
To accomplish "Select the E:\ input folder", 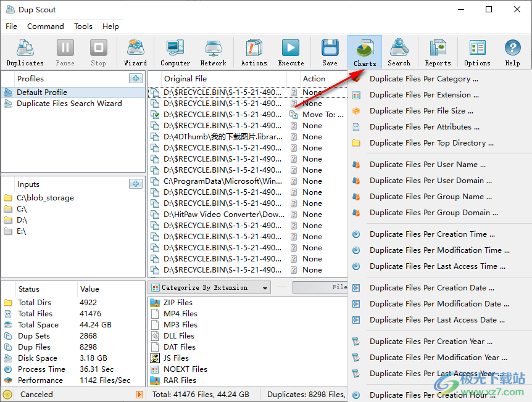I will [73, 231].
